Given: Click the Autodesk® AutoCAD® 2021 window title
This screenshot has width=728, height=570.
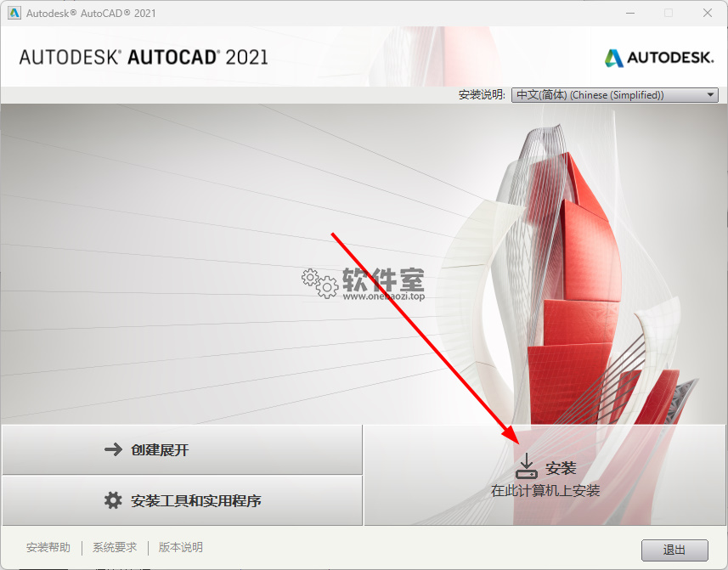Looking at the screenshot, I should 91,14.
